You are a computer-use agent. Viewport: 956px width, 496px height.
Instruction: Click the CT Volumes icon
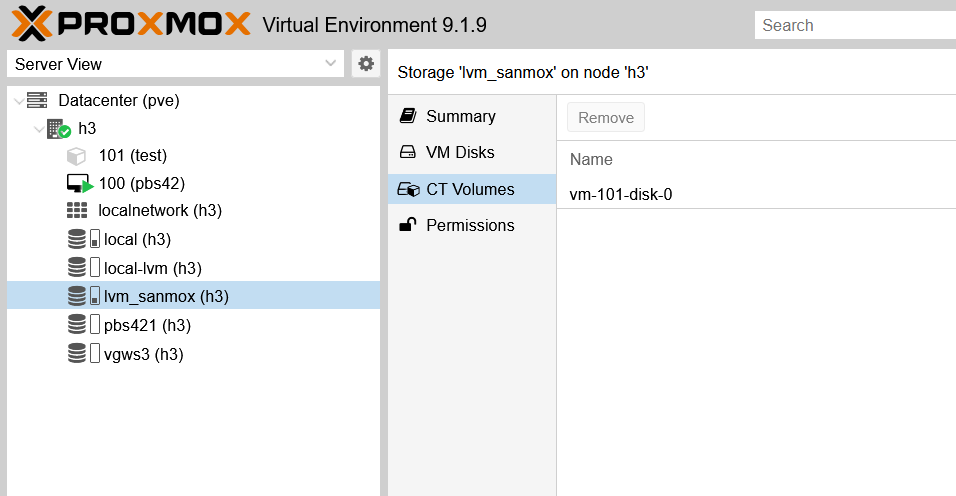point(408,190)
